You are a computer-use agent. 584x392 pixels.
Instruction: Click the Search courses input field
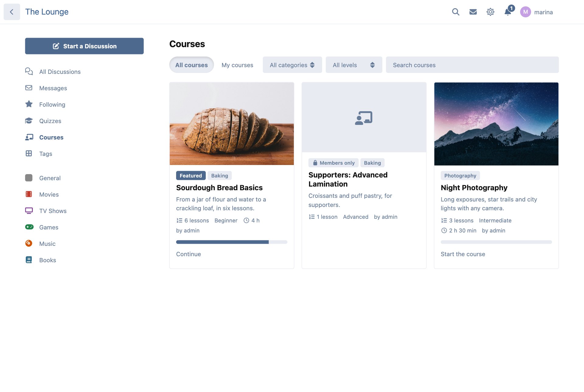tap(472, 65)
